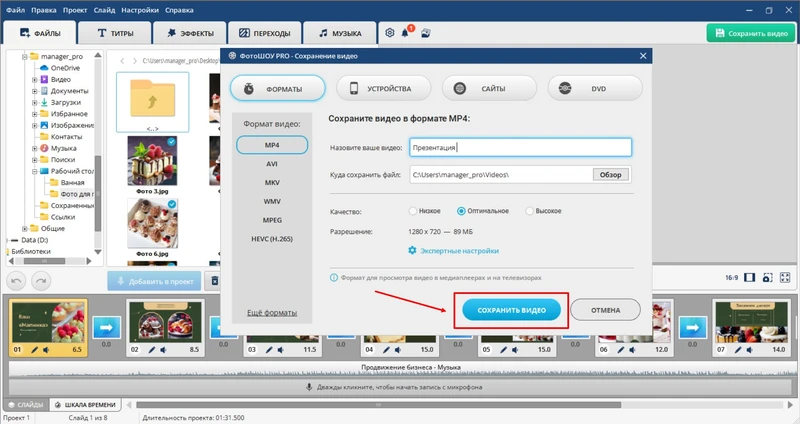
Task: Edit slide 01 with pencil icon
Action: tap(35, 350)
